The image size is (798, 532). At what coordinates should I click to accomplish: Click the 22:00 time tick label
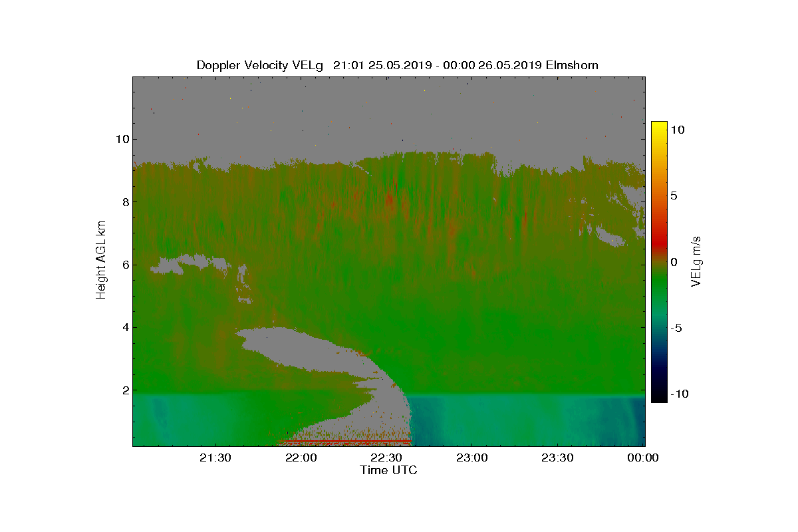click(x=303, y=458)
